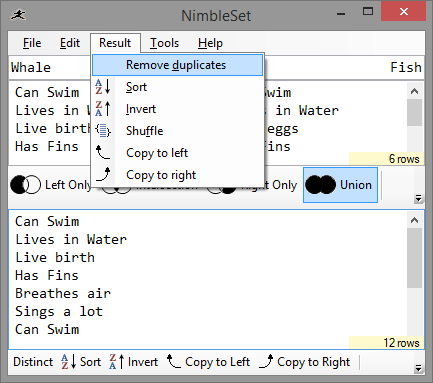Viewport: 433px width, 383px height.
Task: Click 'Live birth' row in left list
Action: (53, 128)
